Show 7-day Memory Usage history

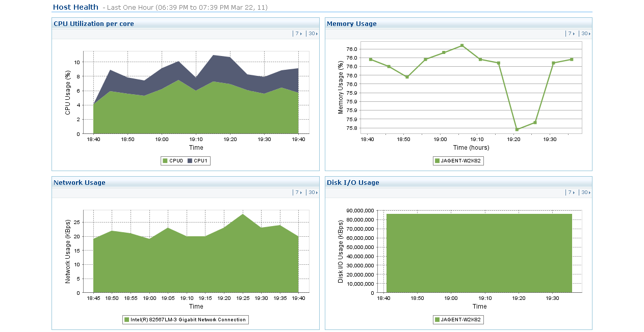(x=571, y=34)
